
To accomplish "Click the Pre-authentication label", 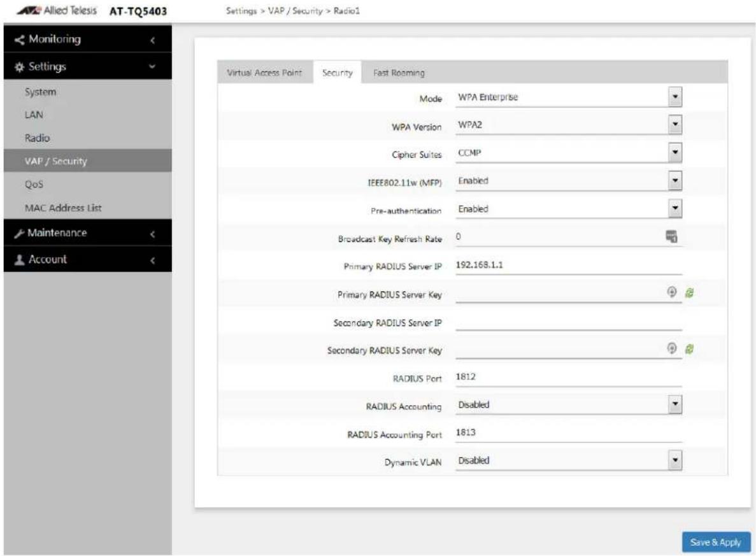I will (406, 211).
